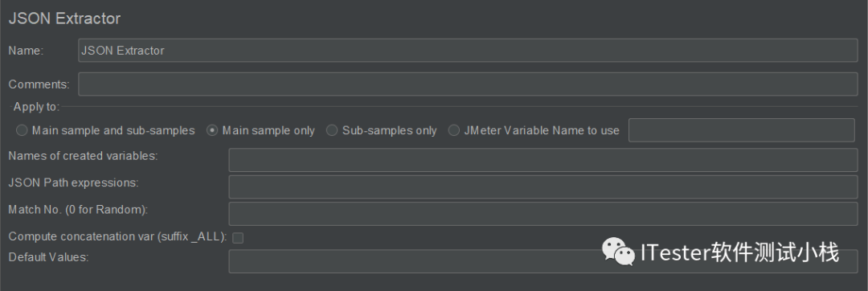Image resolution: width=868 pixels, height=291 pixels.
Task: Click the 'JSON Path expressions:' label text
Action: [x=74, y=182]
